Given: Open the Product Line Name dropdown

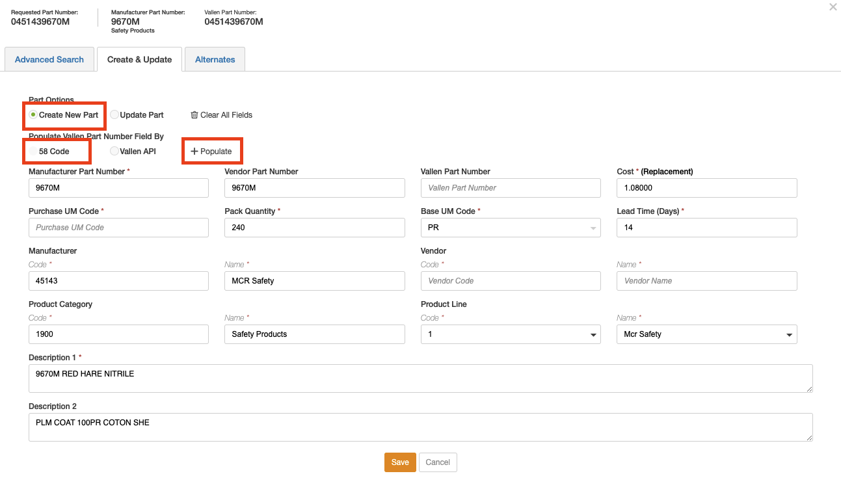Looking at the screenshot, I should pyautogui.click(x=706, y=334).
